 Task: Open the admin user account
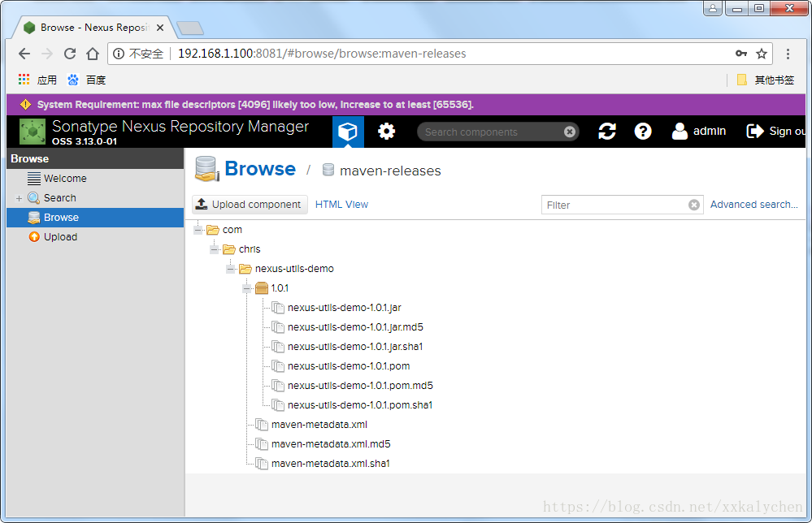[698, 132]
